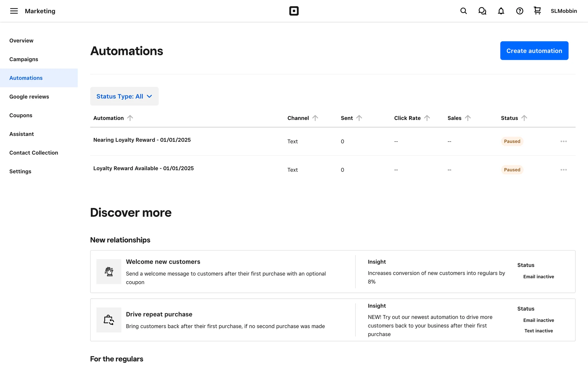Select Coupons in the sidebar

tap(21, 115)
